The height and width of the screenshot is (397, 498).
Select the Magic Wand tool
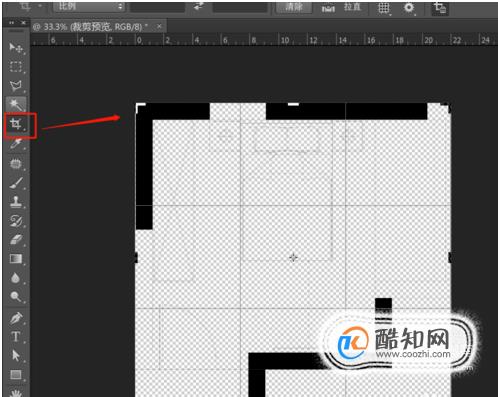[16, 105]
